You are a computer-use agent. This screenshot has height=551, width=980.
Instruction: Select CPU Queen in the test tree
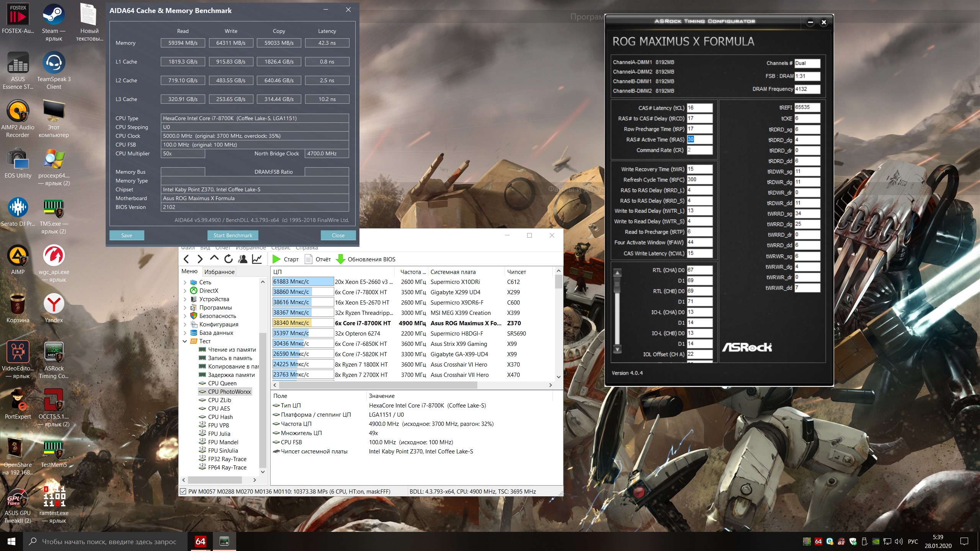[222, 383]
